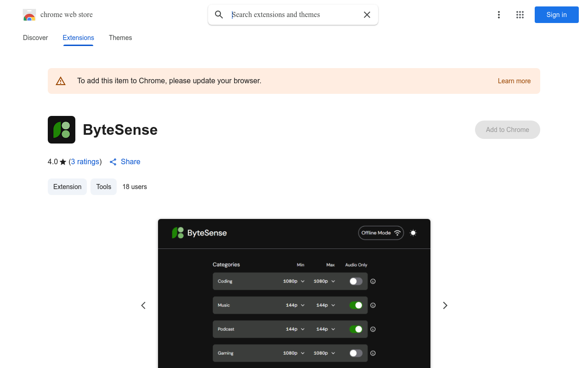588x368 pixels.
Task: Click the Share link
Action: coord(125,162)
